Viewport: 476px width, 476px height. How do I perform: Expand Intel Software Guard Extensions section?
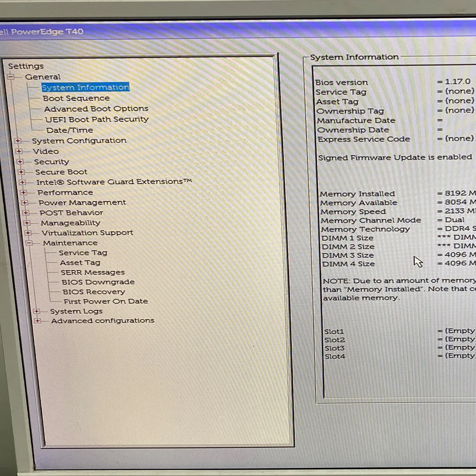[x=22, y=182]
